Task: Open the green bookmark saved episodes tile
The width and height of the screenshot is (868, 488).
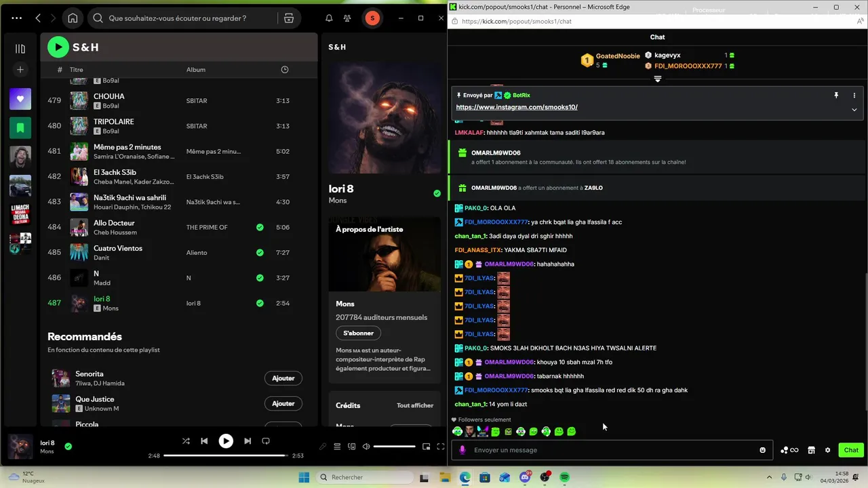Action: point(20,127)
